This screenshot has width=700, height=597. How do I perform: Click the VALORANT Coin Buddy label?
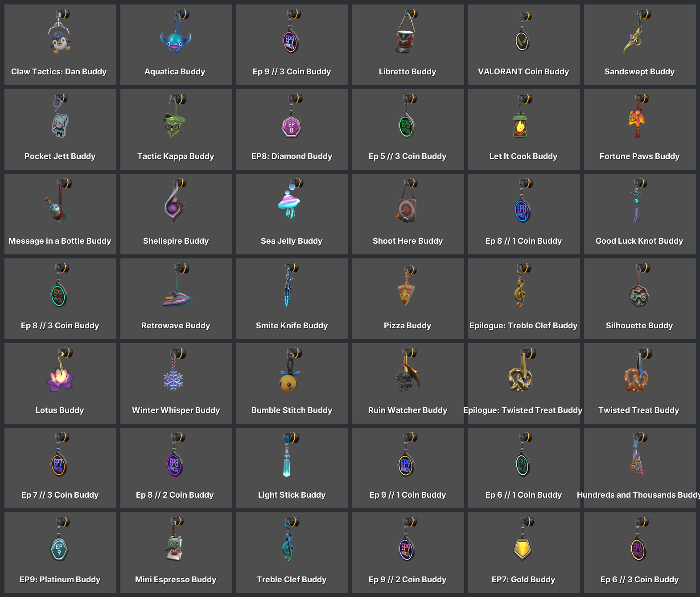(x=523, y=72)
